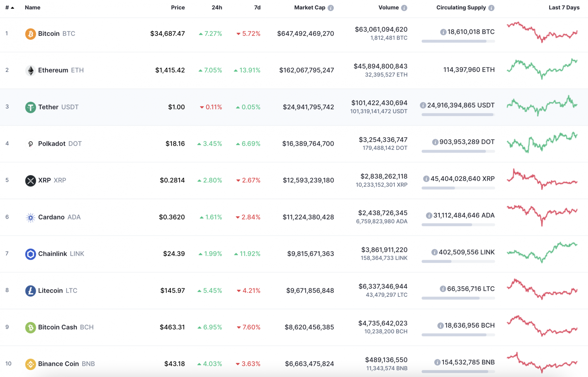
Task: Click info icon beside 31,112,484,646 ADA supply
Action: click(429, 216)
